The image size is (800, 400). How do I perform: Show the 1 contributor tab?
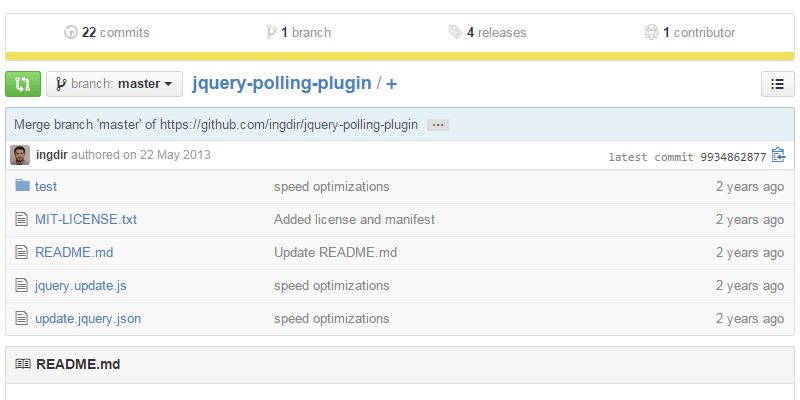(690, 32)
